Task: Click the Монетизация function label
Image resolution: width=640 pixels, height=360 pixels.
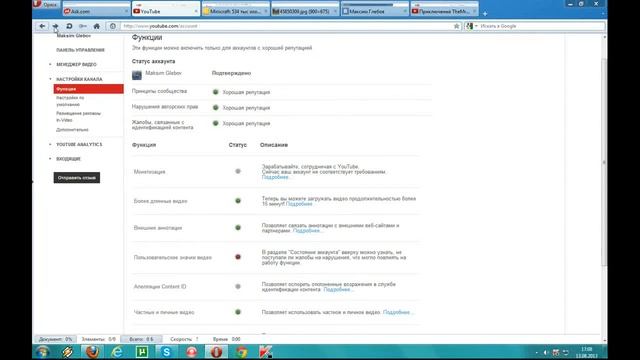Action: (x=149, y=172)
